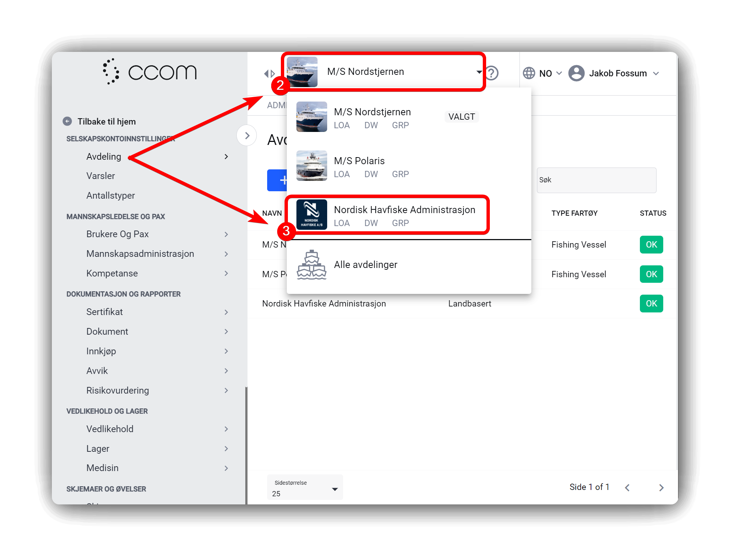Click the left-right split arrows icon
Image resolution: width=734 pixels, height=560 pixels.
[x=269, y=73]
